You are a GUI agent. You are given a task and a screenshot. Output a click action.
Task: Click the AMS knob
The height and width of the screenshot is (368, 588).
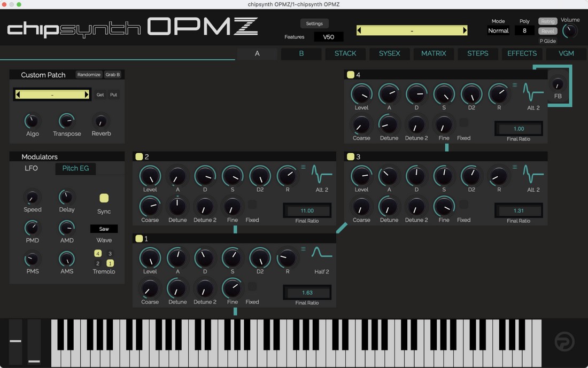(x=67, y=259)
